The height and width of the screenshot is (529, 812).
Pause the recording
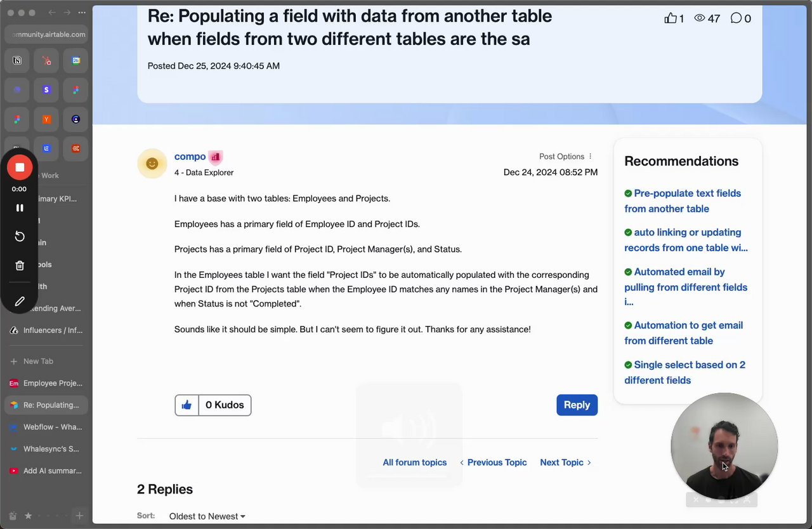(20, 208)
